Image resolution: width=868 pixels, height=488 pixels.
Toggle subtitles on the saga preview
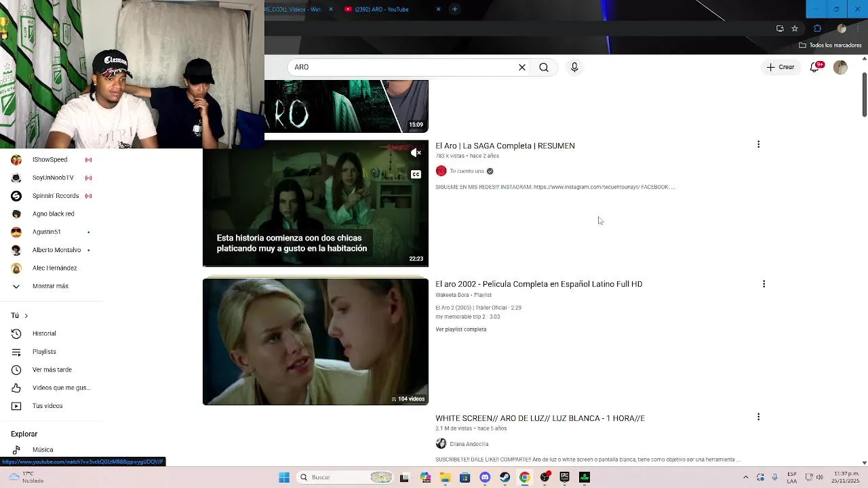[416, 174]
